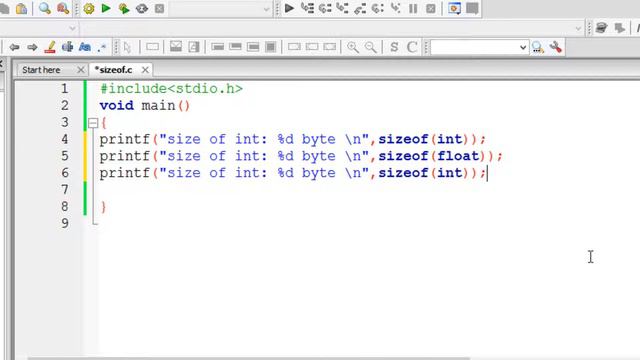This screenshot has height=360, width=640.
Task: Click line number 1 in the margin
Action: pos(64,89)
